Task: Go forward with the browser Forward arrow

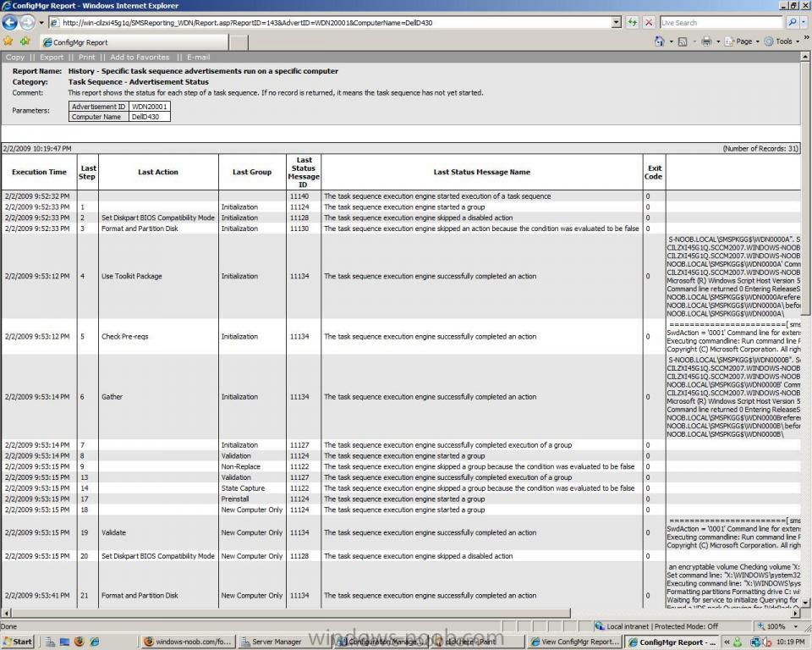Action: (27, 22)
